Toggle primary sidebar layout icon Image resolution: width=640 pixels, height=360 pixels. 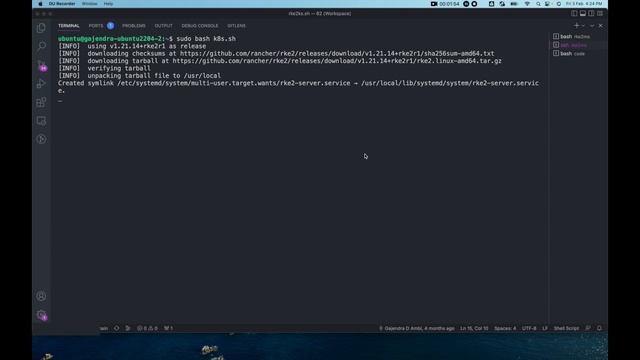coord(574,13)
